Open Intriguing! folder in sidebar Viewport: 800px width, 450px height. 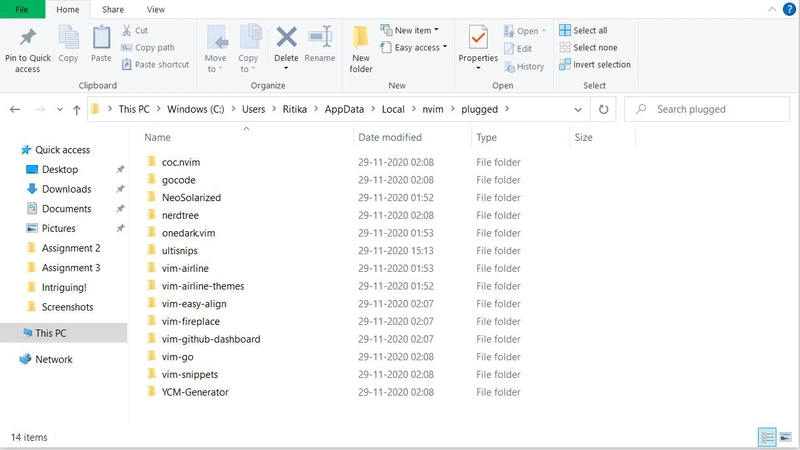click(64, 287)
